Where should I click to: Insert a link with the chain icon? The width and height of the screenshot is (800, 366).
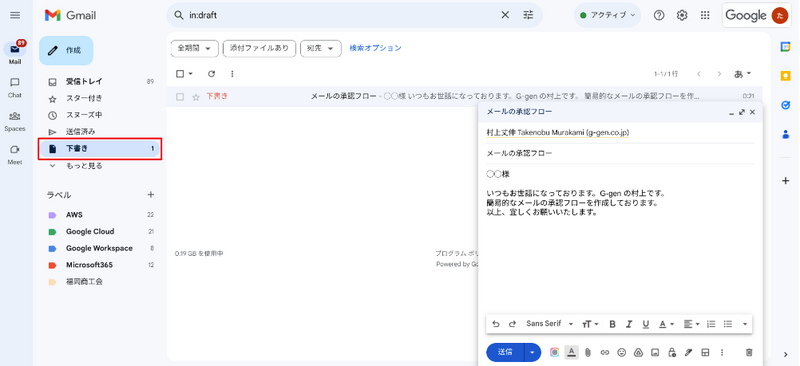coord(605,352)
